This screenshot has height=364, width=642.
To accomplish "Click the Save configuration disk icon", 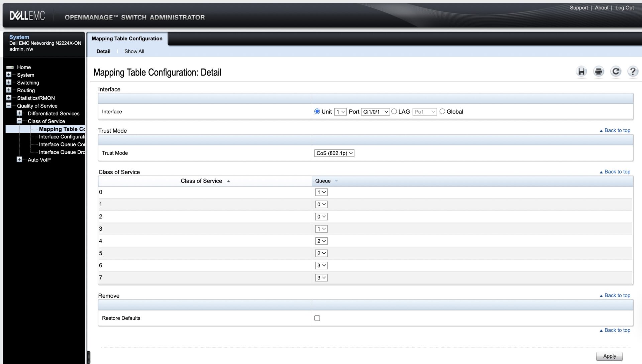I will (x=581, y=71).
